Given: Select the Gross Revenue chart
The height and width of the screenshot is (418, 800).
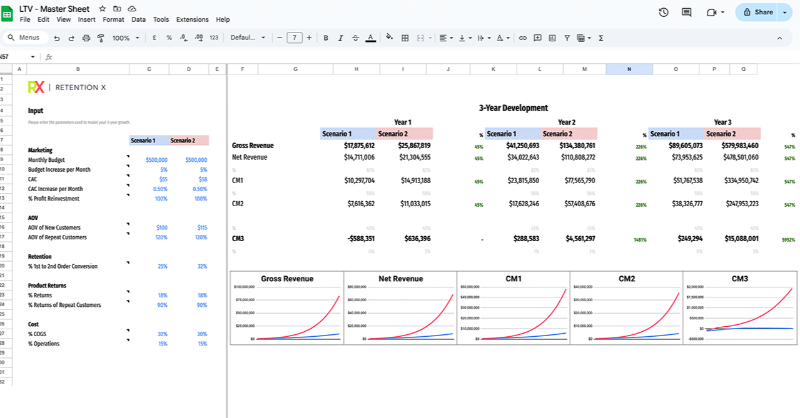Looking at the screenshot, I should [x=287, y=308].
